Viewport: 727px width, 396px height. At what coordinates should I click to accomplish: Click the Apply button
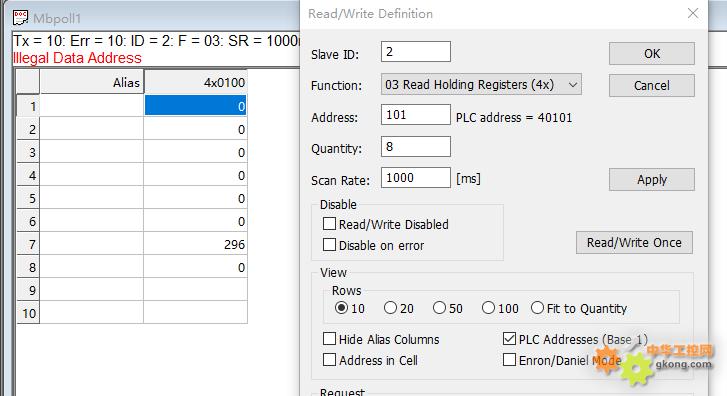[x=651, y=179]
